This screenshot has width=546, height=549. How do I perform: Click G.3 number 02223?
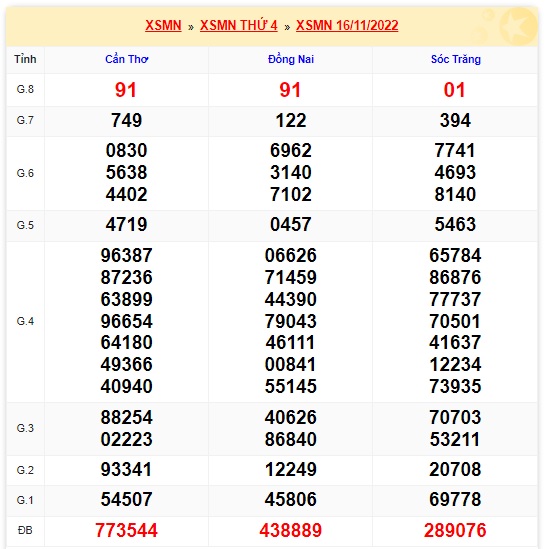coord(126,439)
